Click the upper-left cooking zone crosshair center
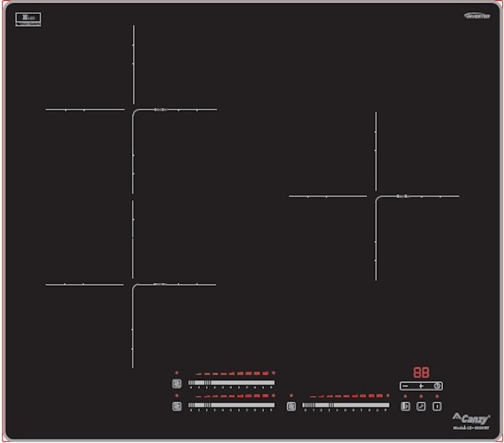The image size is (504, 443). pos(134,110)
